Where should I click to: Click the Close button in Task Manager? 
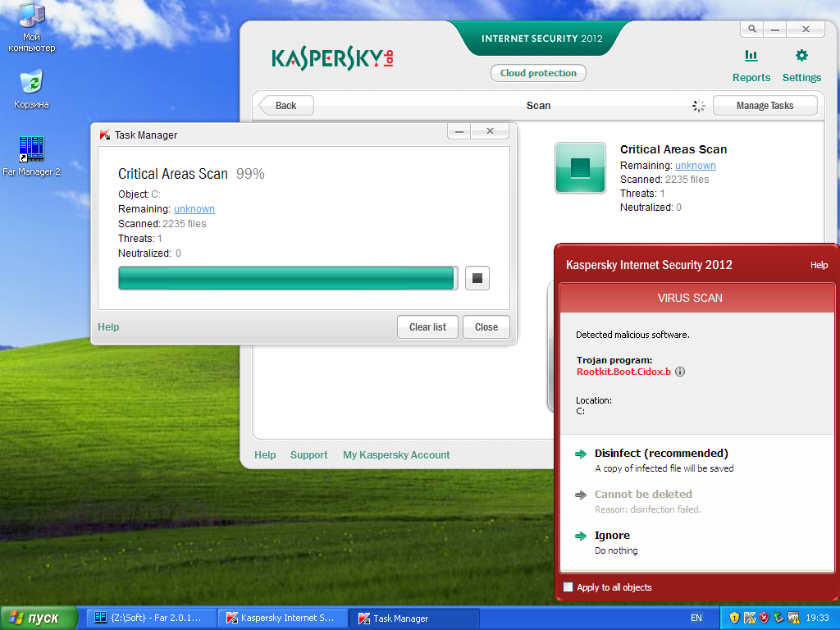pos(486,326)
